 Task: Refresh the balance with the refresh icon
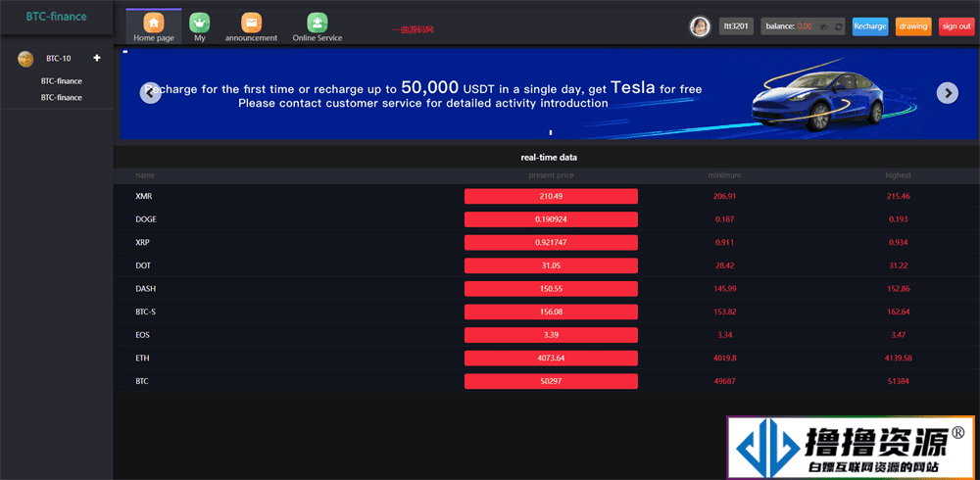coord(838,26)
